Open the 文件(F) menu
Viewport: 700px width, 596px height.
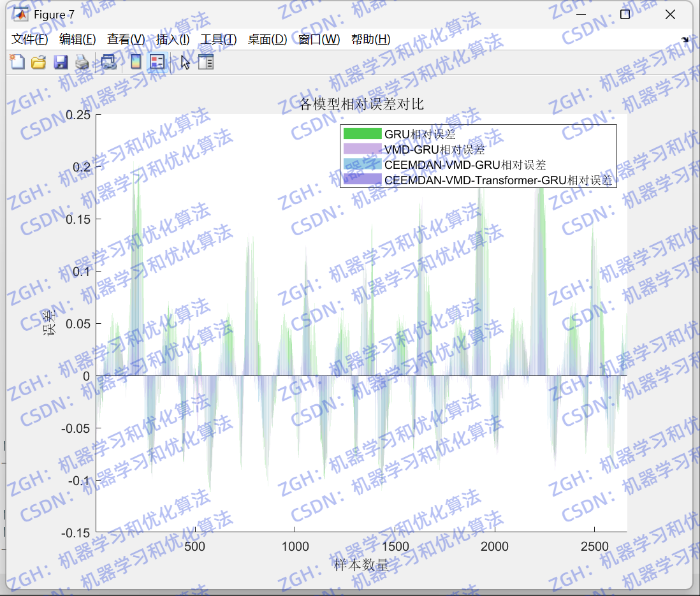(29, 40)
